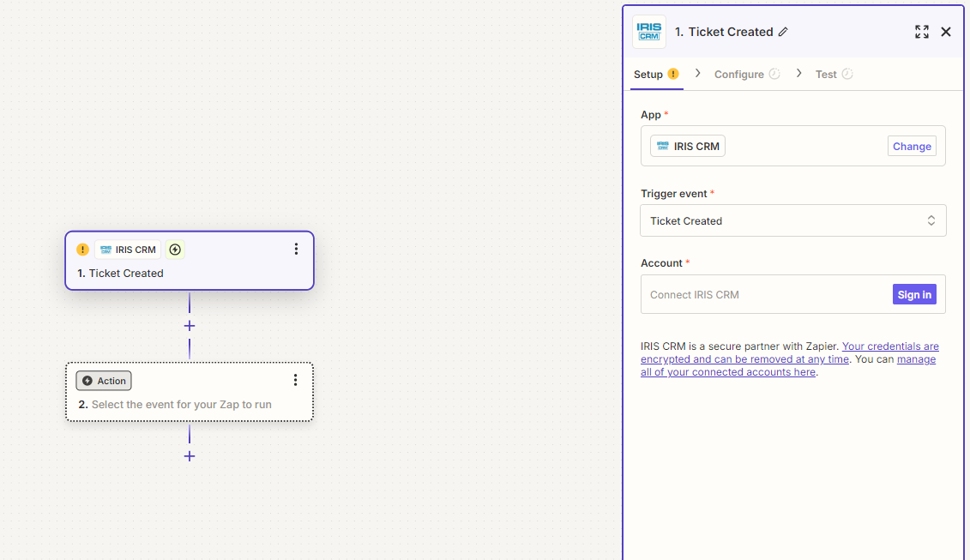Add a step after the Action step
Viewport: 970px width, 560px height.
click(x=190, y=457)
